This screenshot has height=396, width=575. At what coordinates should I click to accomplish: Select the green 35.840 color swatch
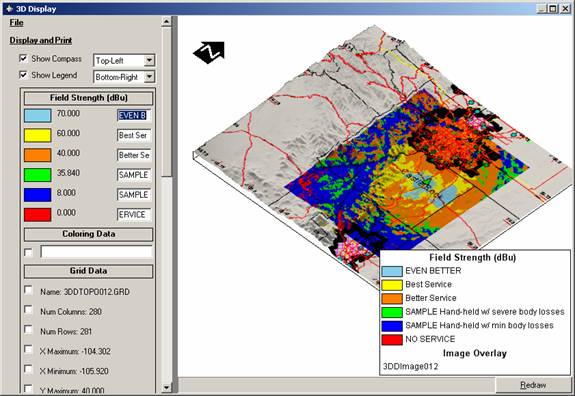click(37, 175)
